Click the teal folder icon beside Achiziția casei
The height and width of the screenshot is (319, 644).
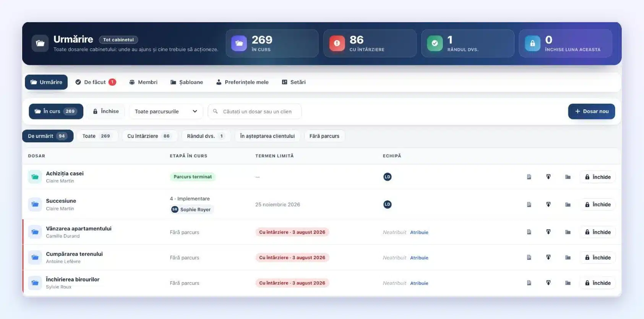point(35,177)
